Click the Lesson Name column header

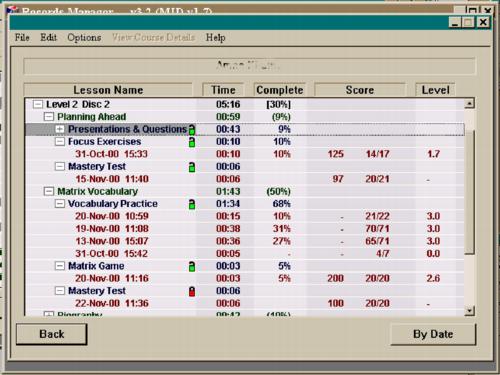(108, 90)
